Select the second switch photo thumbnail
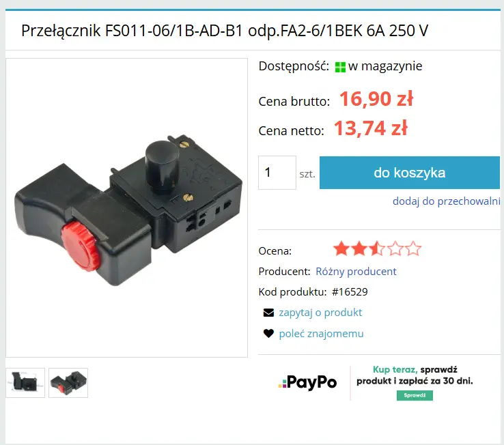The height and width of the screenshot is (445, 504). [68, 383]
